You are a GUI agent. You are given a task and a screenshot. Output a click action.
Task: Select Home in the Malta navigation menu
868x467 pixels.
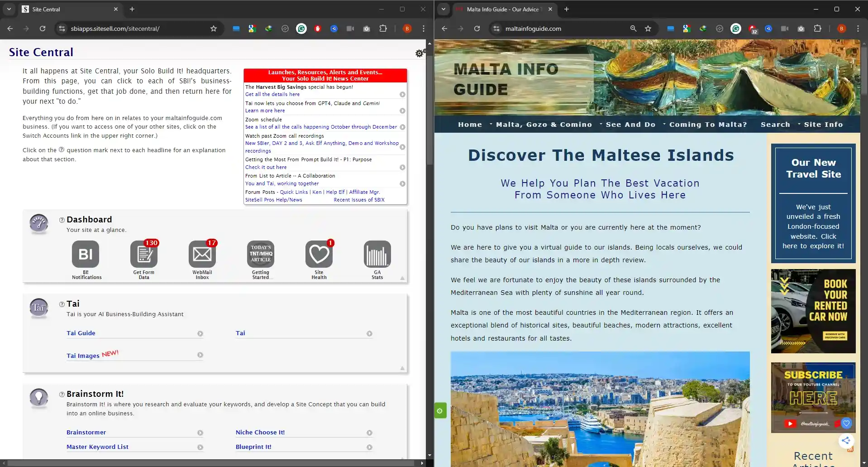coord(470,124)
